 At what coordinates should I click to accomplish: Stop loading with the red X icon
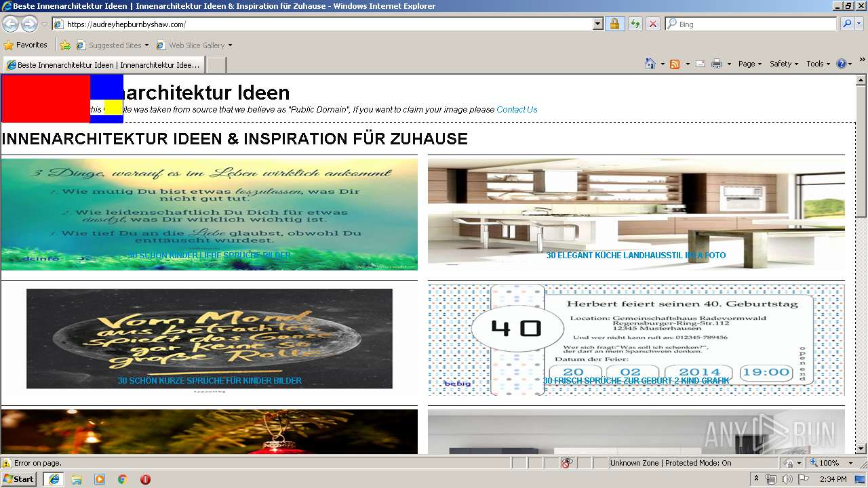(652, 24)
